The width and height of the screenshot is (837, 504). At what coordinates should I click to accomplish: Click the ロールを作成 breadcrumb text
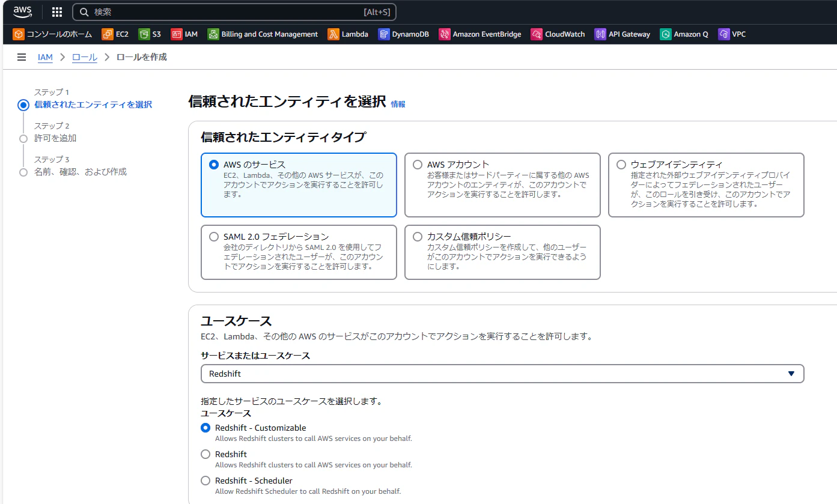(141, 57)
